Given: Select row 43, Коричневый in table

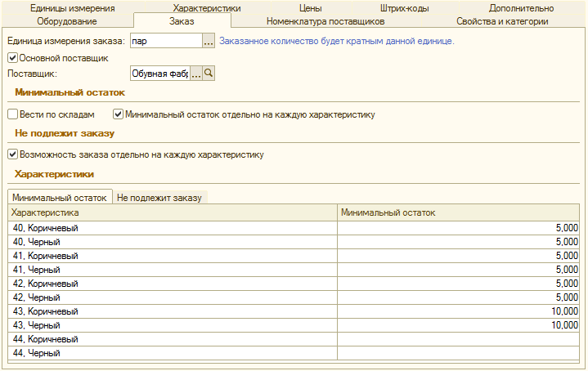Looking at the screenshot, I should tap(294, 311).
